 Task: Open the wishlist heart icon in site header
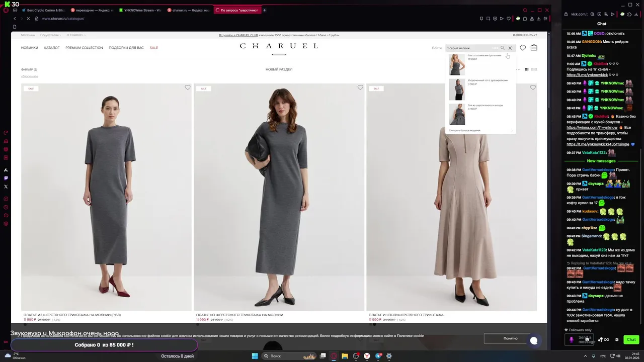coord(523,48)
